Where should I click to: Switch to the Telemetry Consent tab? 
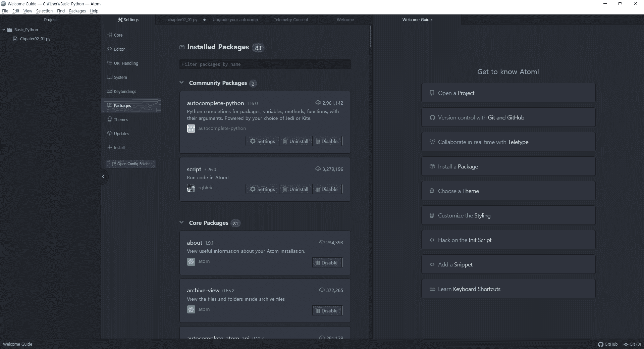click(291, 20)
